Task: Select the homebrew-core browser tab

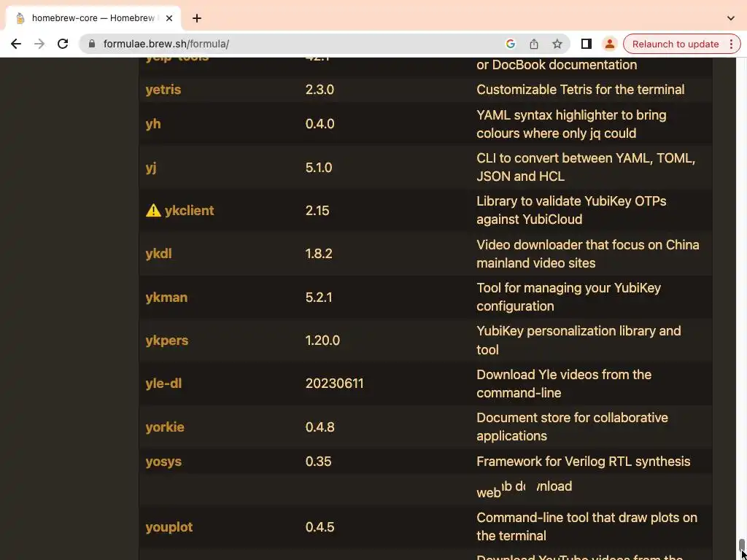Action: pos(93,18)
